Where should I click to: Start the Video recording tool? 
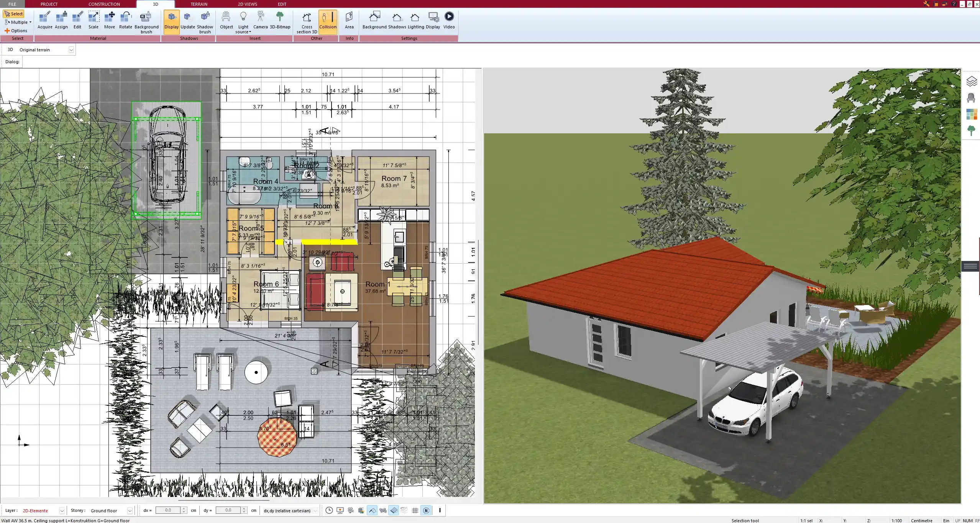[449, 21]
